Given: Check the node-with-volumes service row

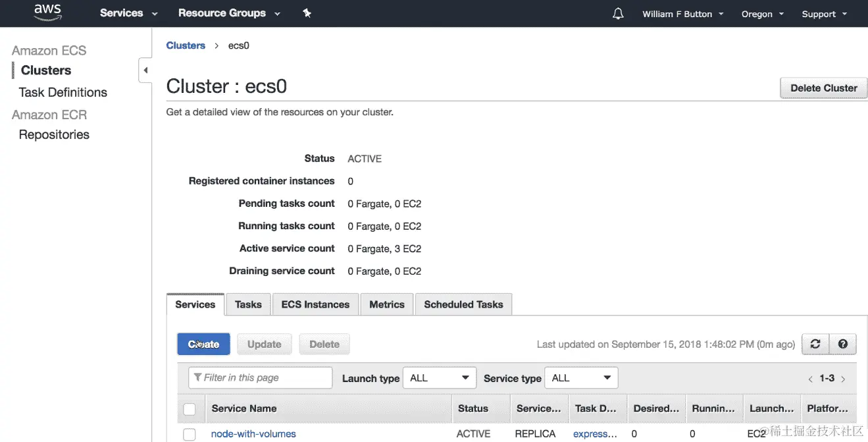Looking at the screenshot, I should (x=190, y=434).
